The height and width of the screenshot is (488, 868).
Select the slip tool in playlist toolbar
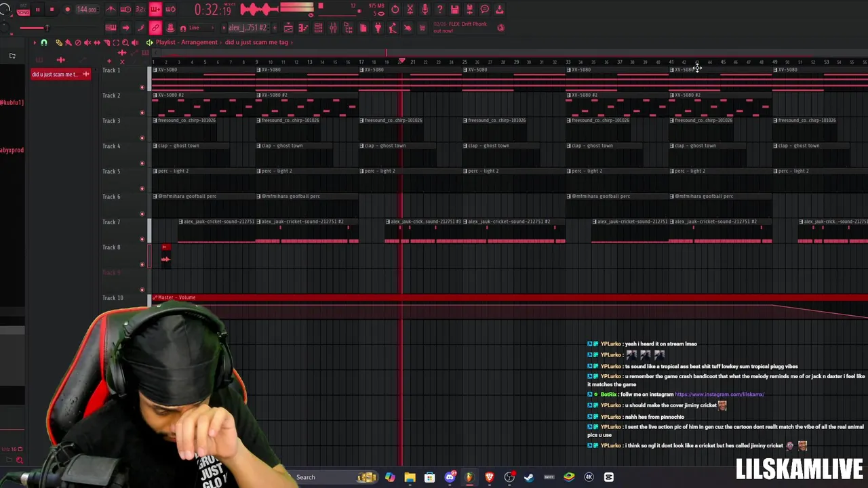(x=97, y=42)
